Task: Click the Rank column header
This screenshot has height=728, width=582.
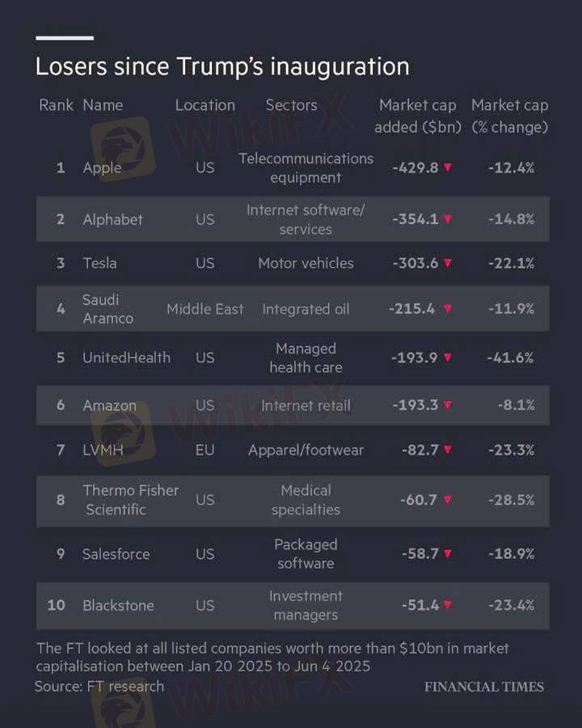Action: [56, 105]
